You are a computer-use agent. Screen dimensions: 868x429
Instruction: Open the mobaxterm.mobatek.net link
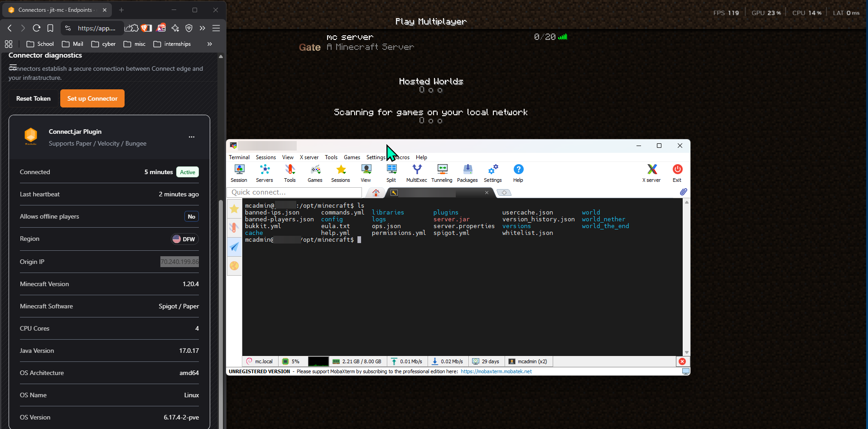pos(496,371)
